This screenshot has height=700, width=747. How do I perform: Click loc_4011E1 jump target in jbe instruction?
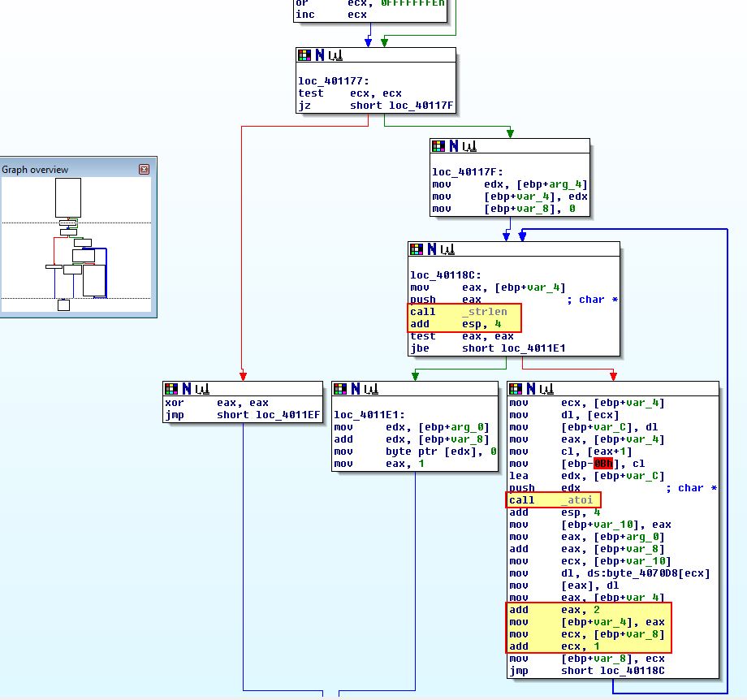click(533, 348)
